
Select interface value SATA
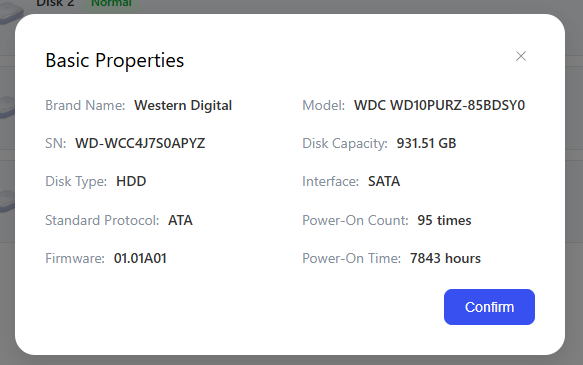[x=384, y=181]
